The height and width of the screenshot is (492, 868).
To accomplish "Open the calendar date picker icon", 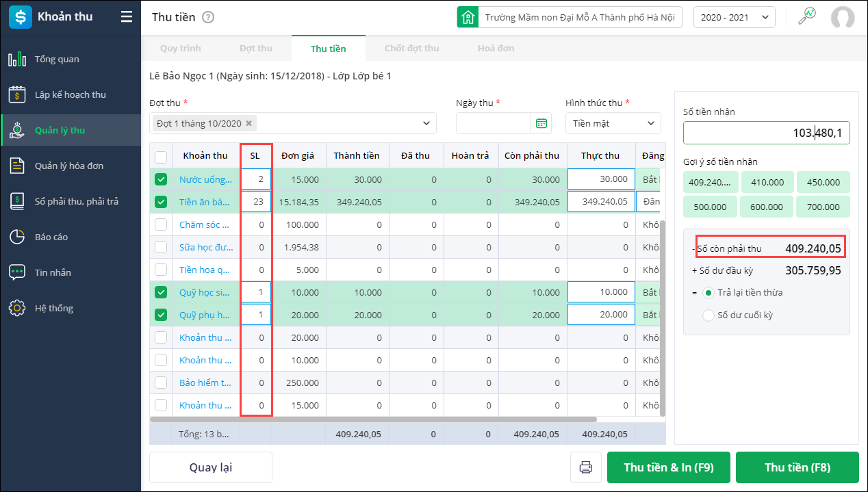I will [541, 123].
